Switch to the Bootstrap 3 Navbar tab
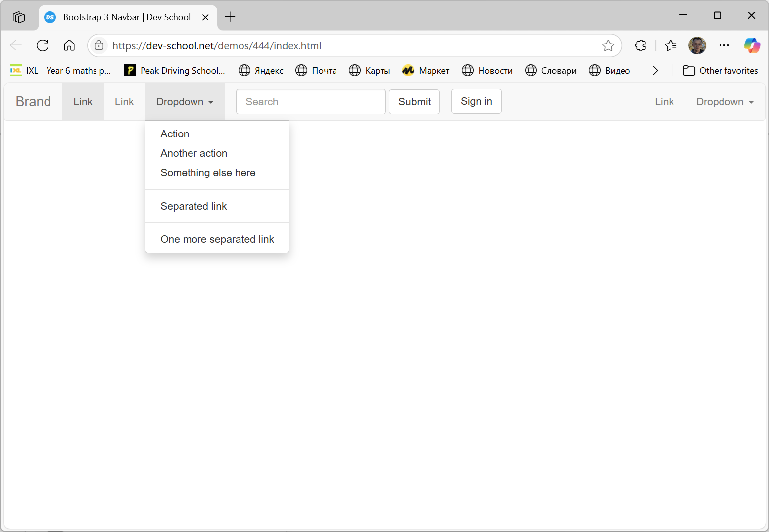The height and width of the screenshot is (532, 769). pos(126,17)
